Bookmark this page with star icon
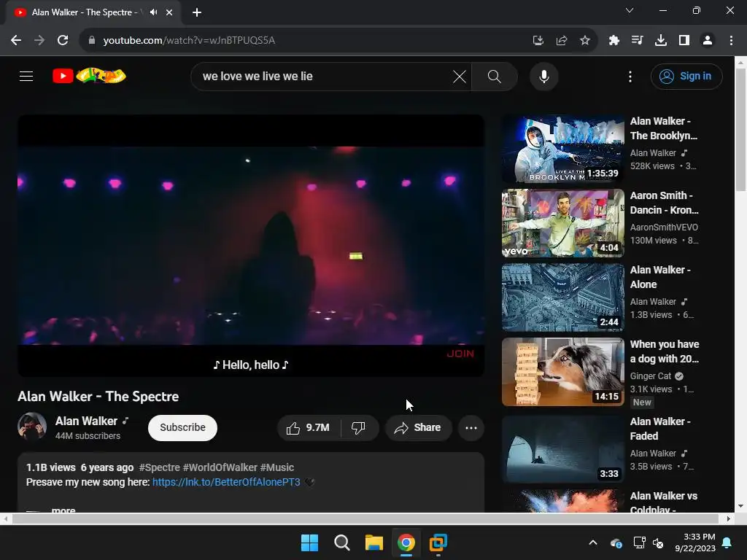This screenshot has height=560, width=747. (584, 40)
